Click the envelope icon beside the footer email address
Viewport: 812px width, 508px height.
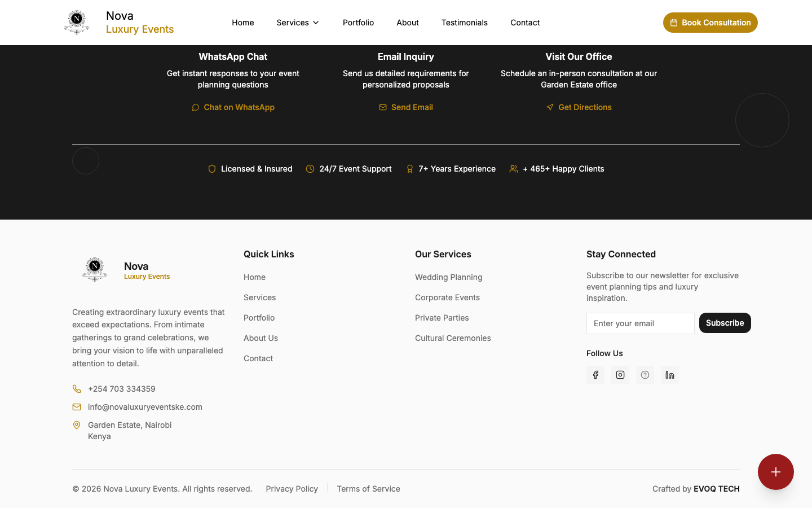[x=77, y=407]
